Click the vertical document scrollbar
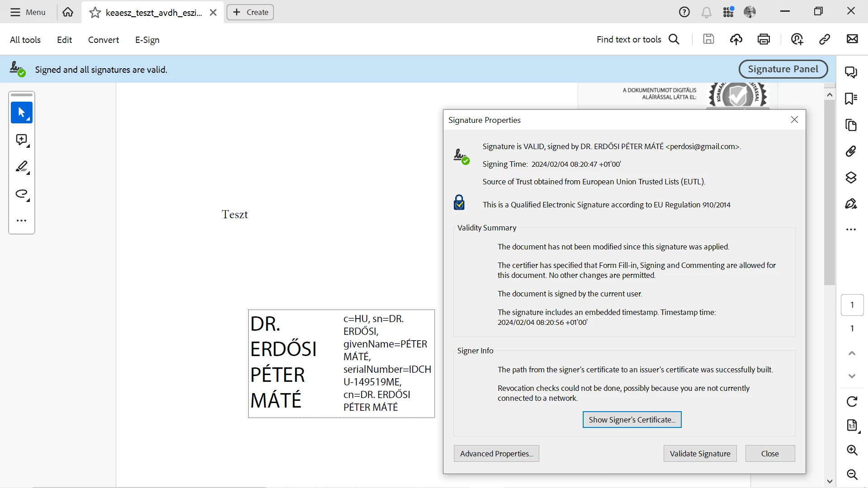 click(829, 193)
